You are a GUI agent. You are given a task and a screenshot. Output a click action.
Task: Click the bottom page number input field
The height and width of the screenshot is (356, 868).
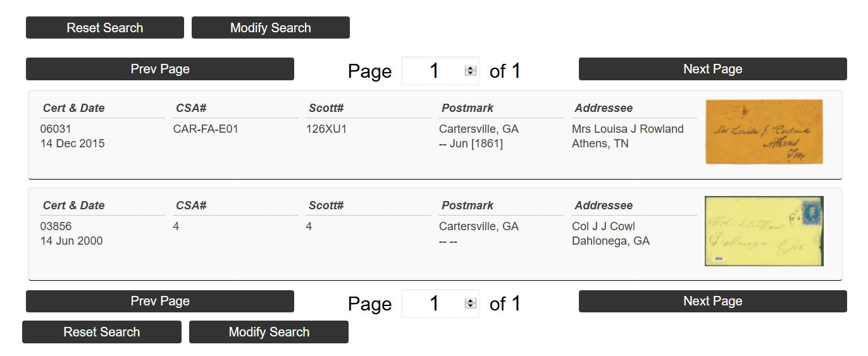(440, 304)
